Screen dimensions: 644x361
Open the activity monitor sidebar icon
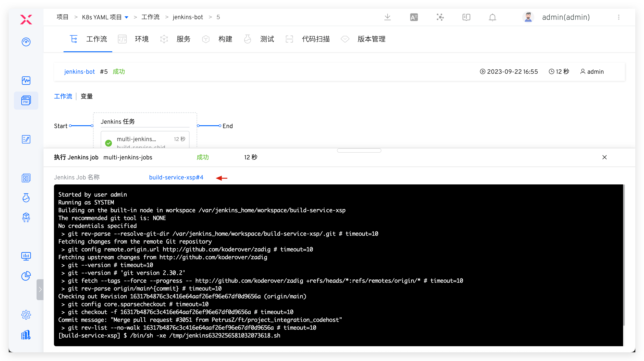(x=26, y=80)
